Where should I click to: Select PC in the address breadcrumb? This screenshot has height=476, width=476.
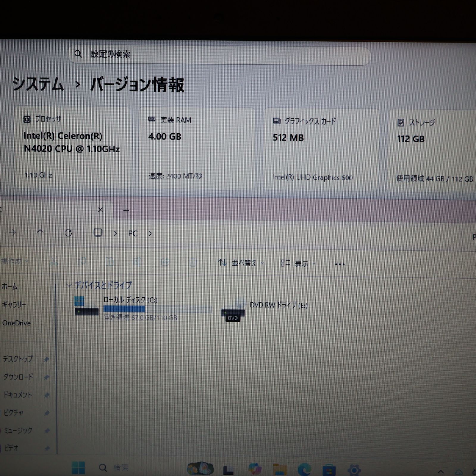[x=133, y=234]
